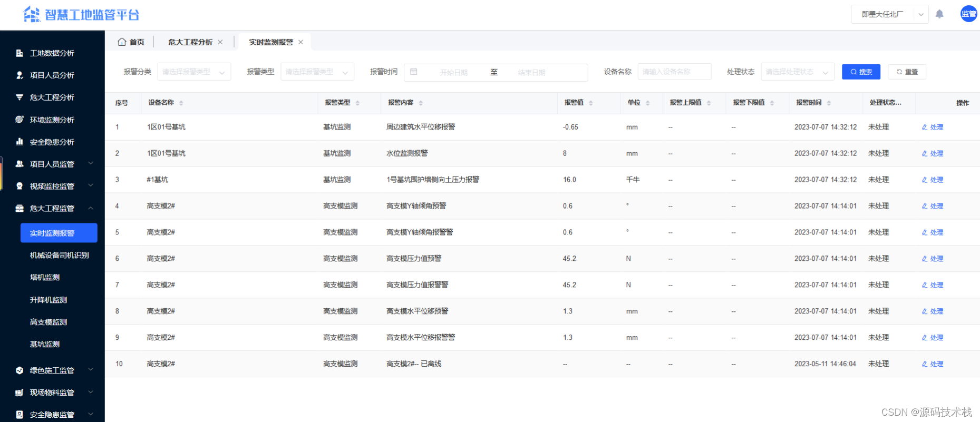
Task: Click the 重置 button
Action: [x=907, y=72]
